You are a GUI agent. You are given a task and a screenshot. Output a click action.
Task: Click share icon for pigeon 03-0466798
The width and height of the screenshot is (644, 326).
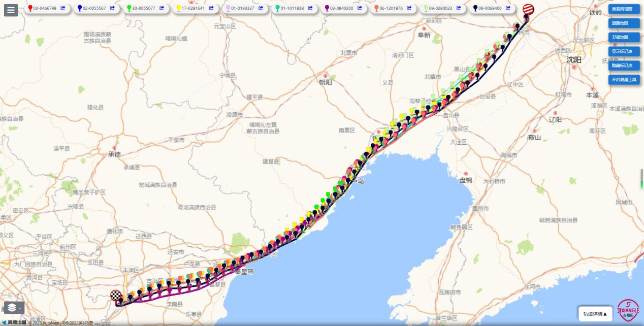tap(63, 8)
